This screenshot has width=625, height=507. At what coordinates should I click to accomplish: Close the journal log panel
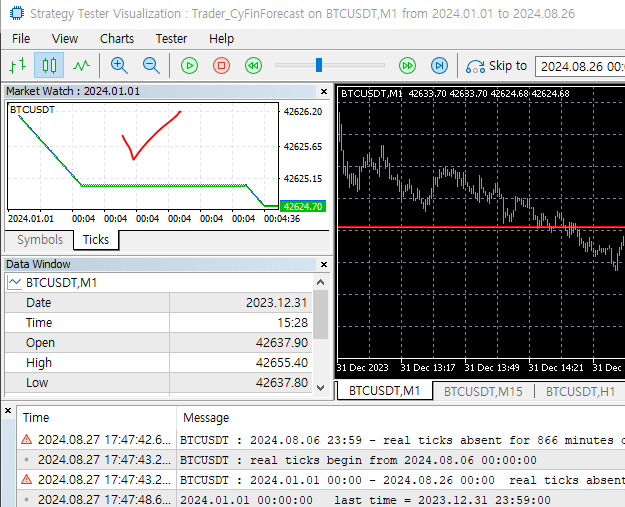coord(8,410)
